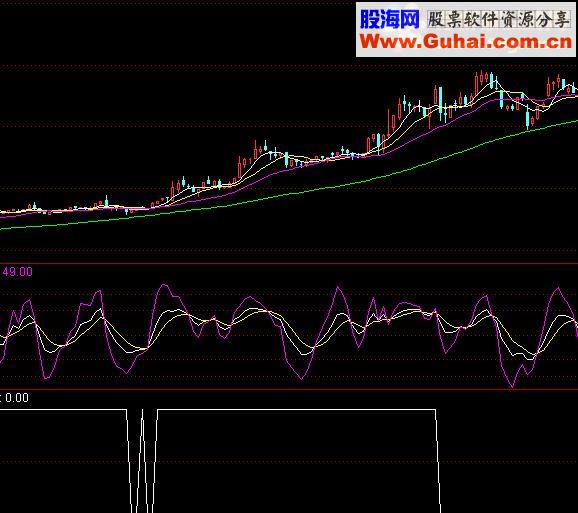
Task: Click the highest candlestick near chart peak
Action: (x=481, y=77)
